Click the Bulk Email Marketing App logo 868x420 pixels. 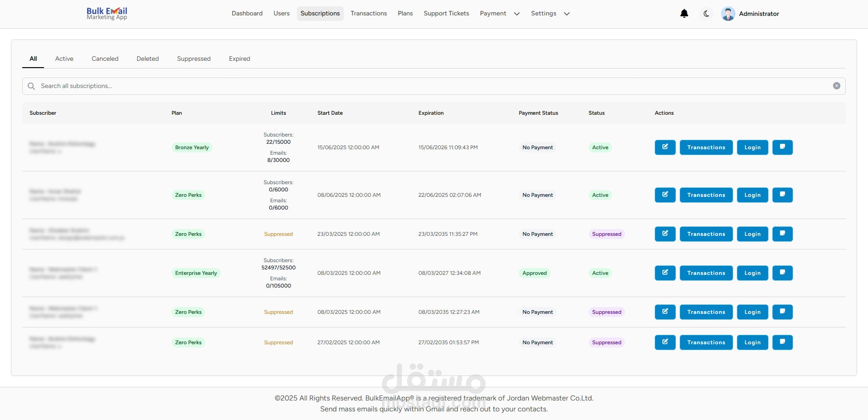coord(107,14)
